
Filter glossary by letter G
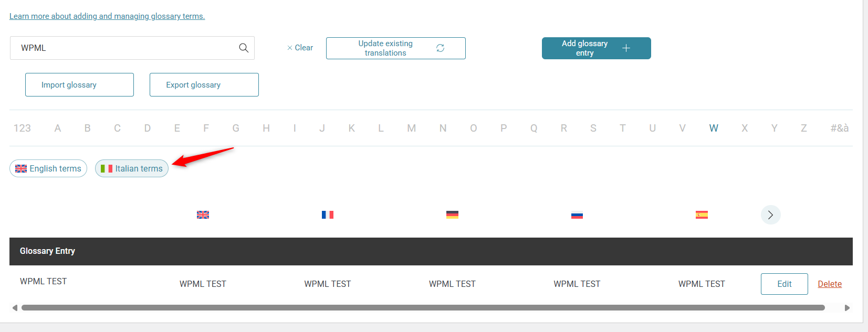tap(236, 128)
